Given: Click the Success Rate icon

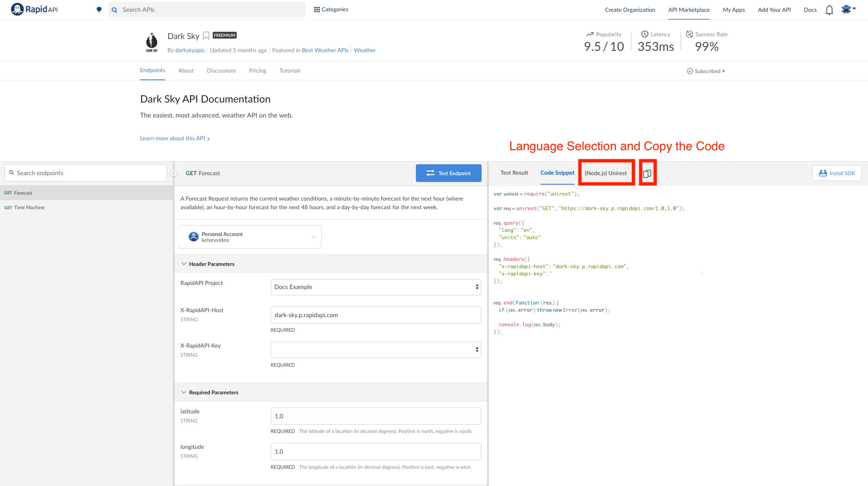Looking at the screenshot, I should [x=689, y=34].
